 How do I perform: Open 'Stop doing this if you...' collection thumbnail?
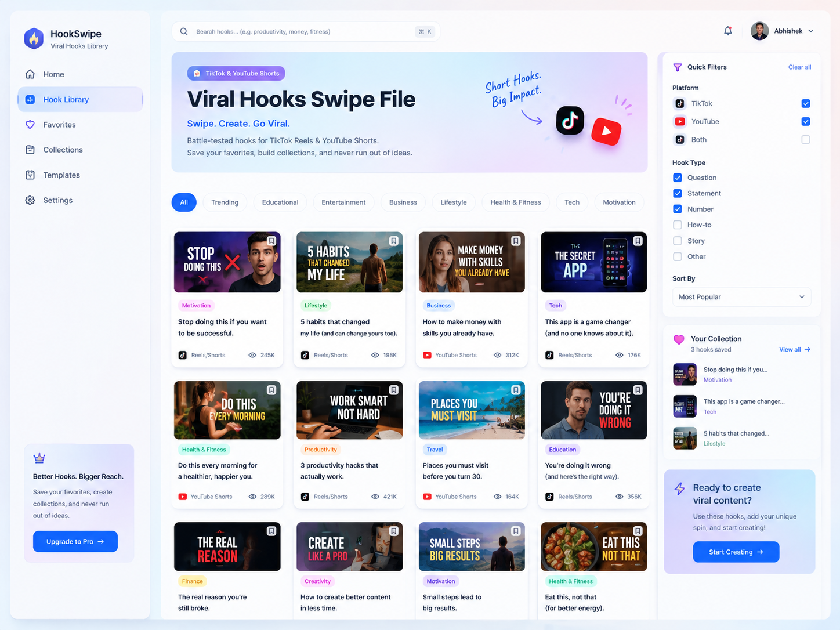pyautogui.click(x=685, y=375)
